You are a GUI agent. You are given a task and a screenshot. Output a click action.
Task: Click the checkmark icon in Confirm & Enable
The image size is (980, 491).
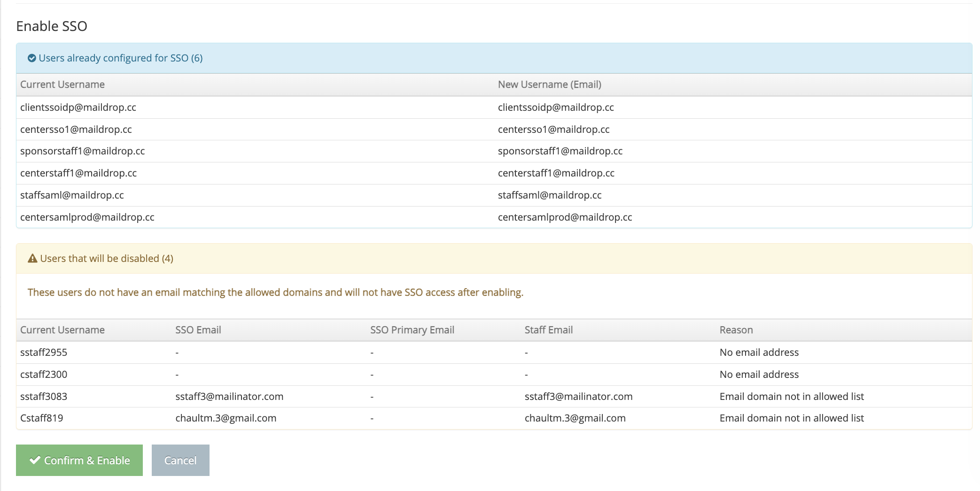pos(35,460)
